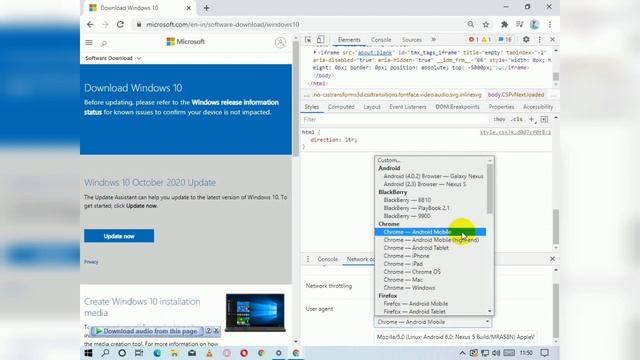Open Accessibility tab
The height and width of the screenshot is (360, 640).
coord(538,107)
